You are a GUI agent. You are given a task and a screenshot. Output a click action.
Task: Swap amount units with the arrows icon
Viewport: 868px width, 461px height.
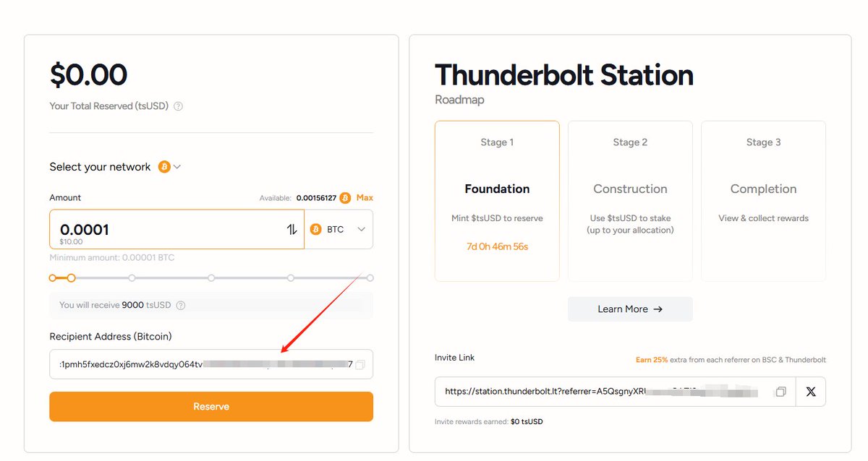click(x=292, y=229)
